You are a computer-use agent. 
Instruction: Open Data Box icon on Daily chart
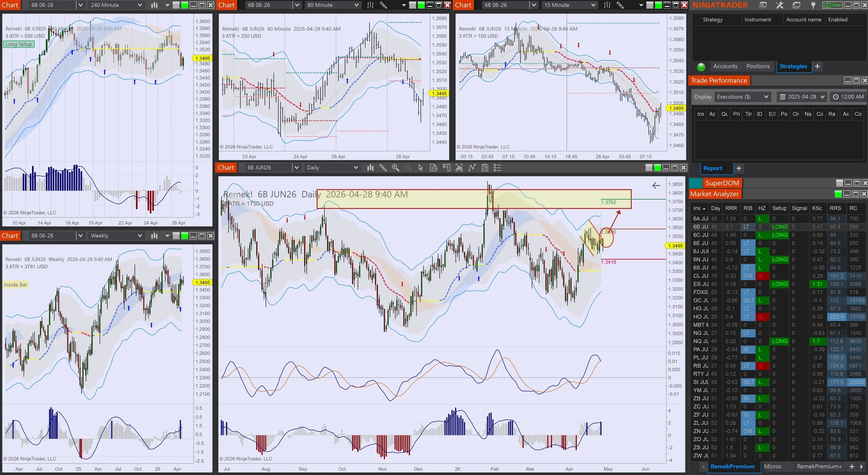(434, 168)
